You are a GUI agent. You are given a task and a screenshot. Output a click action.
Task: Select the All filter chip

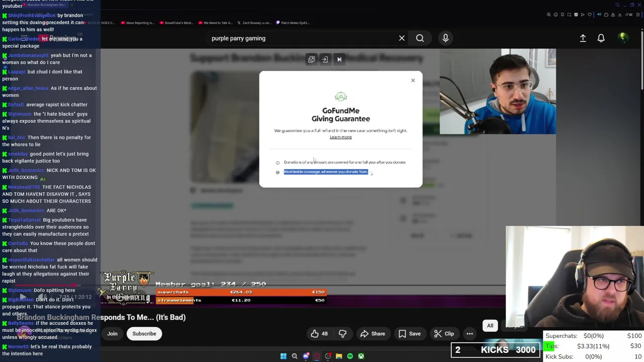[x=490, y=326]
